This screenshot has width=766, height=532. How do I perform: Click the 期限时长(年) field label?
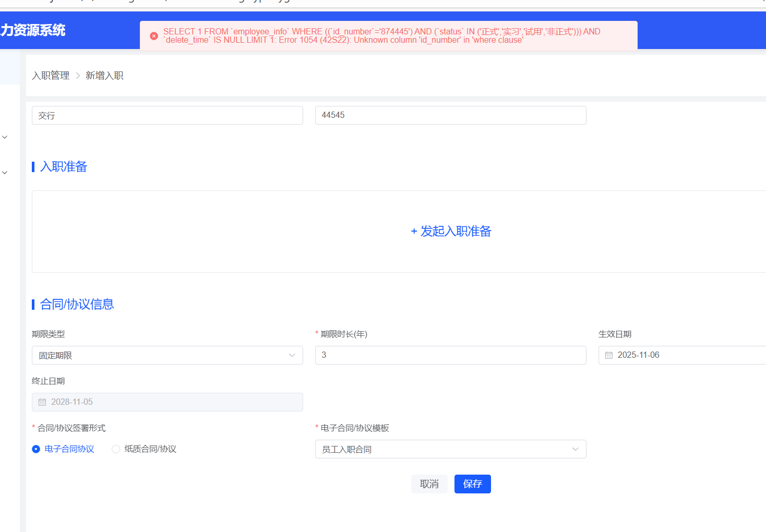(x=344, y=334)
